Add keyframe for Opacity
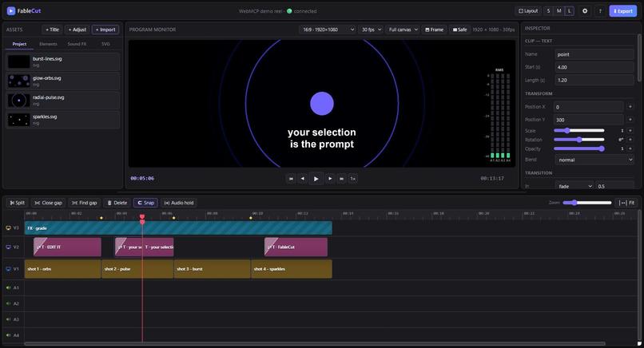Image resolution: width=644 pixels, height=348 pixels. 630,148
